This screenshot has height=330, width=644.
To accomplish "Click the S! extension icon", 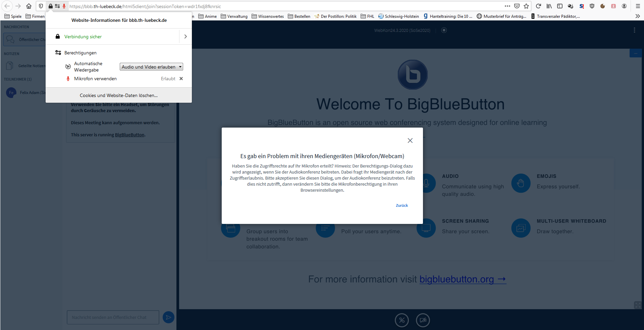I will (582, 6).
